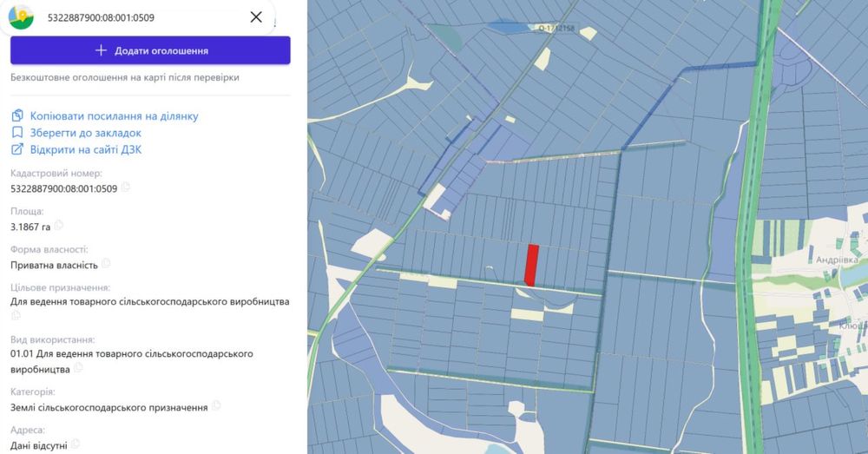This screenshot has height=454, width=868.
Task: Click the 'Додати оголошення' button
Action: click(x=150, y=50)
